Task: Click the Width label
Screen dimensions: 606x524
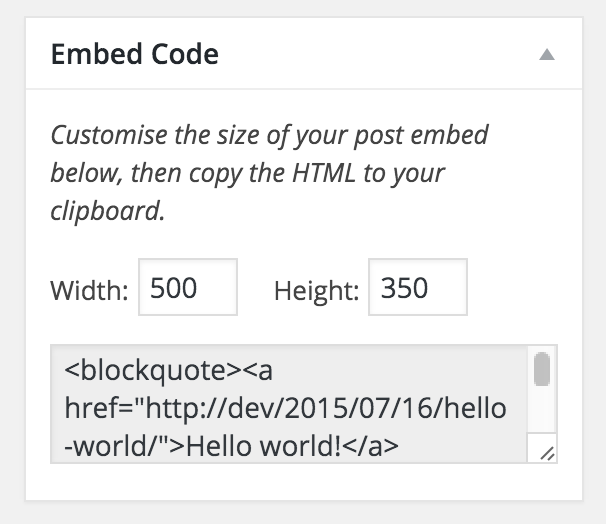Action: coord(89,290)
